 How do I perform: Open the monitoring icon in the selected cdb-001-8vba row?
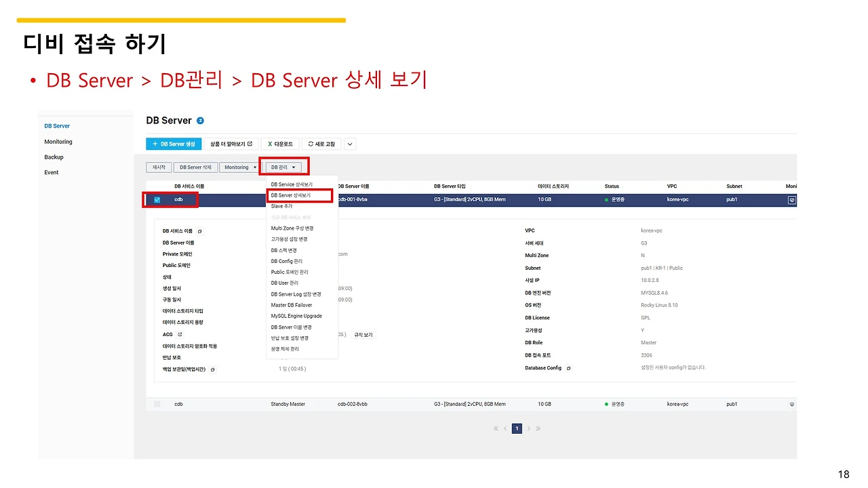791,200
